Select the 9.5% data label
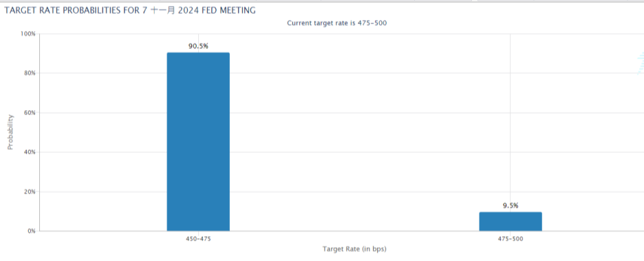 511,205
